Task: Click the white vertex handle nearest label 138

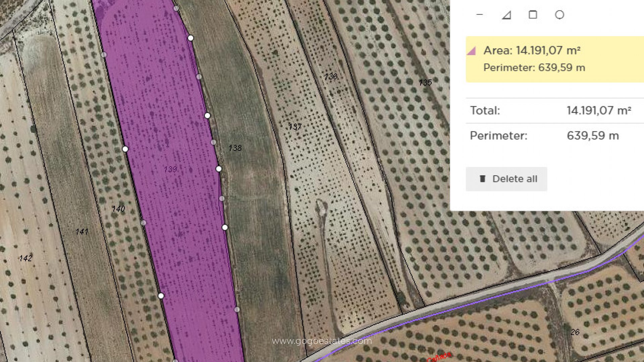Action: [219, 169]
